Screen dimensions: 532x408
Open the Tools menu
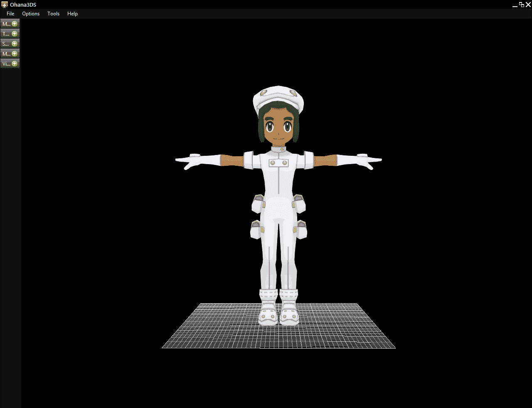[53, 14]
